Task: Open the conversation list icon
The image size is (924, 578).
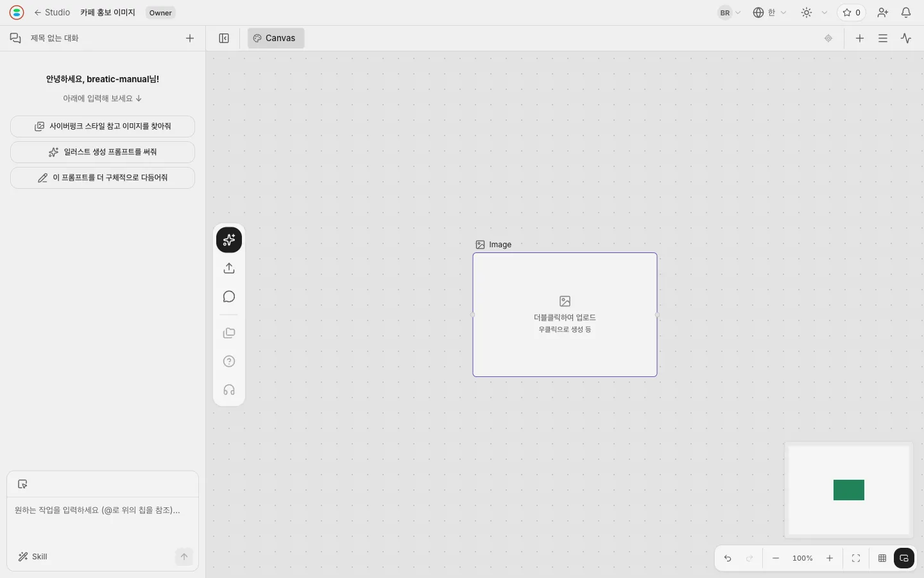Action: (15, 38)
